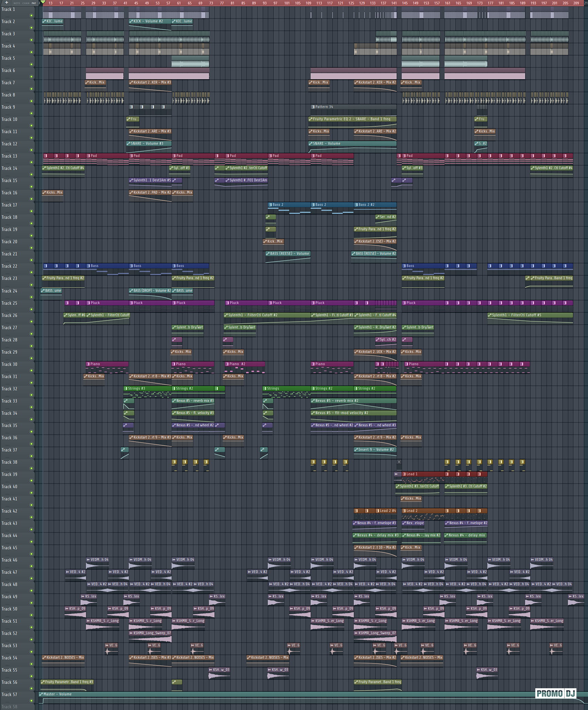The height and width of the screenshot is (710, 588).
Task: Mute Track 1 using its green LED
Action: [32, 16]
